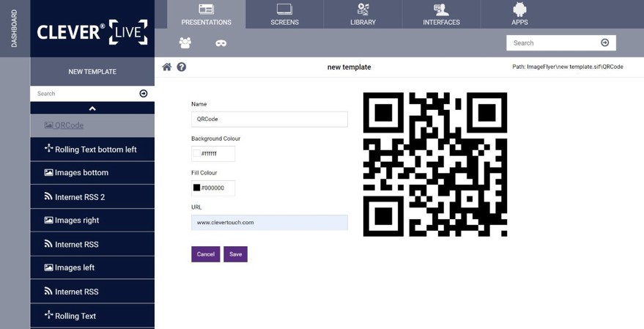The image size is (644, 329).
Task: Submit top-right search arrow icon
Action: [x=605, y=42]
